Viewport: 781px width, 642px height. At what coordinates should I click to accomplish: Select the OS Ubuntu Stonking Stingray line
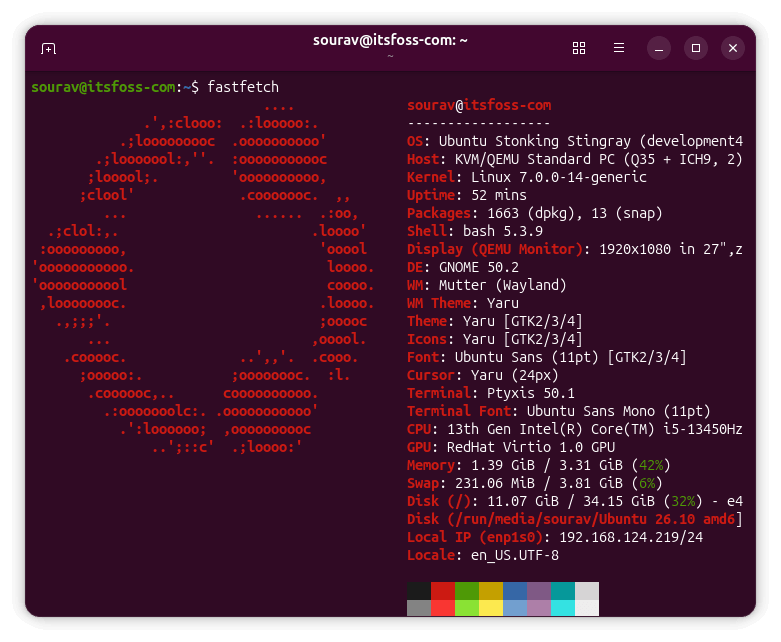(575, 141)
